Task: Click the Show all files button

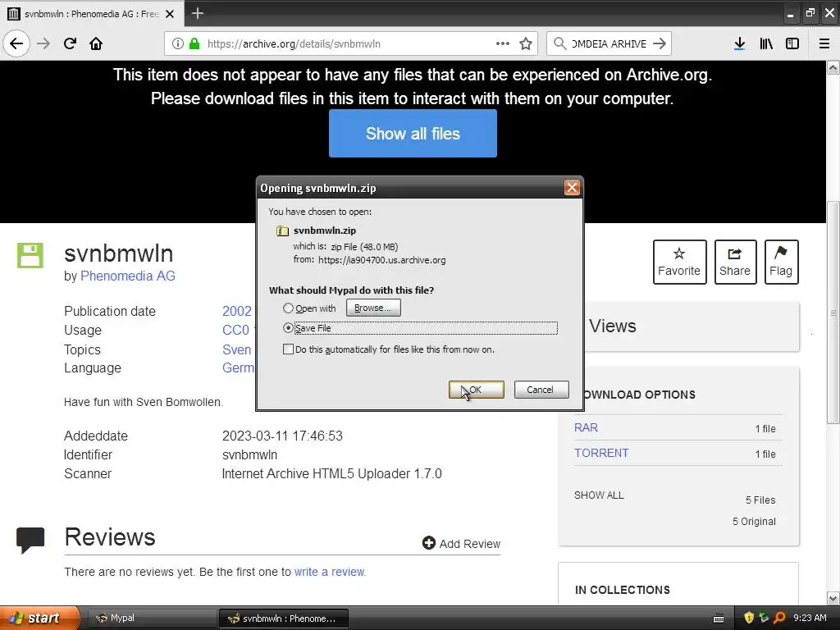Action: pos(413,134)
